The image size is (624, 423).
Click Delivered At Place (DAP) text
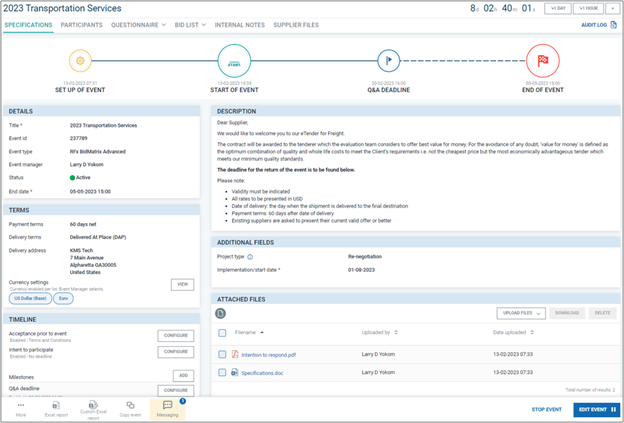(x=98, y=238)
